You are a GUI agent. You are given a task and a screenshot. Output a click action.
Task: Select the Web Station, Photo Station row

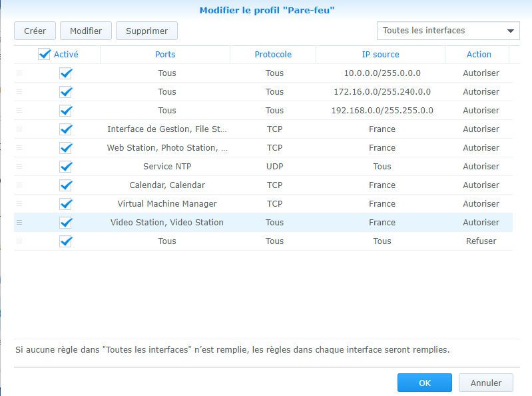coord(263,148)
